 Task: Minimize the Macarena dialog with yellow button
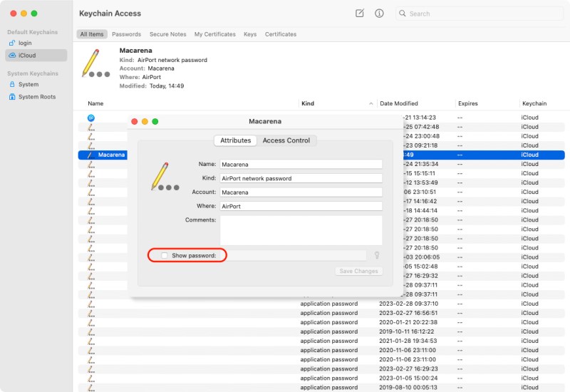[145, 121]
